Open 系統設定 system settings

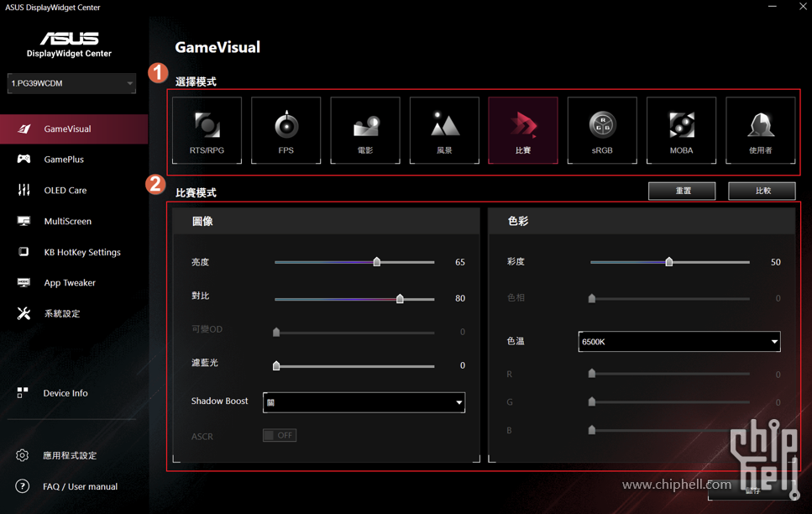click(x=62, y=313)
